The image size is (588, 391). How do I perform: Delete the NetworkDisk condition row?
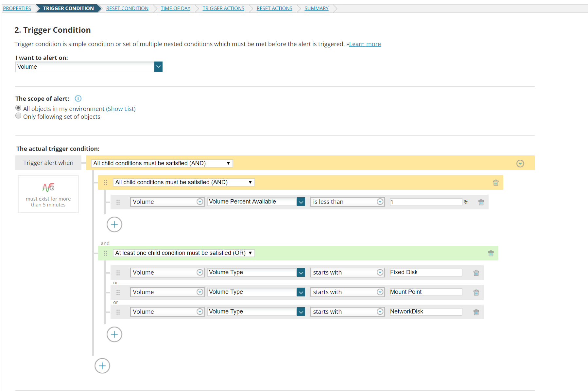tap(476, 312)
